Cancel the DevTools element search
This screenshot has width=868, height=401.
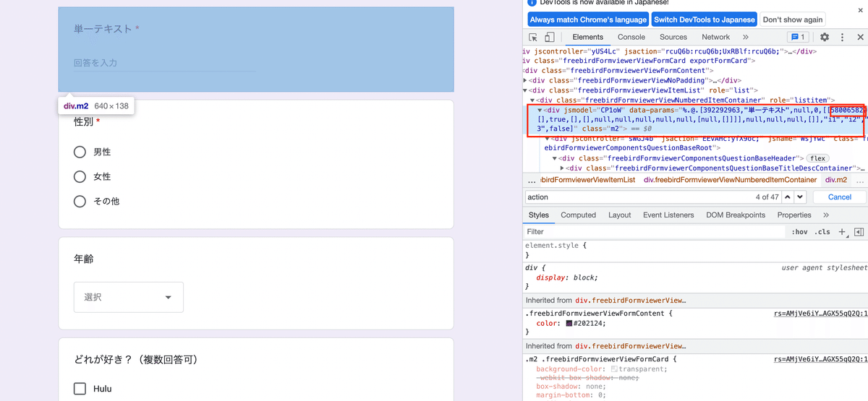tap(839, 197)
